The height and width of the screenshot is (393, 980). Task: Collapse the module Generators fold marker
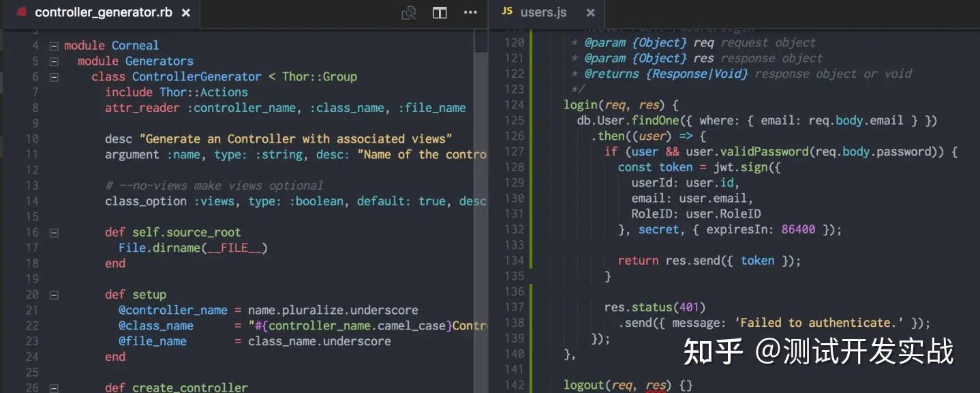point(54,61)
